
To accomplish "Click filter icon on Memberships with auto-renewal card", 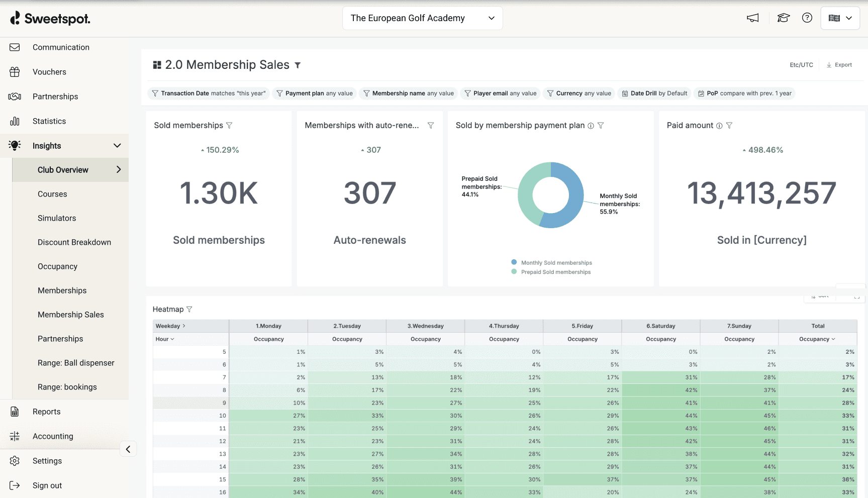I will (x=431, y=126).
